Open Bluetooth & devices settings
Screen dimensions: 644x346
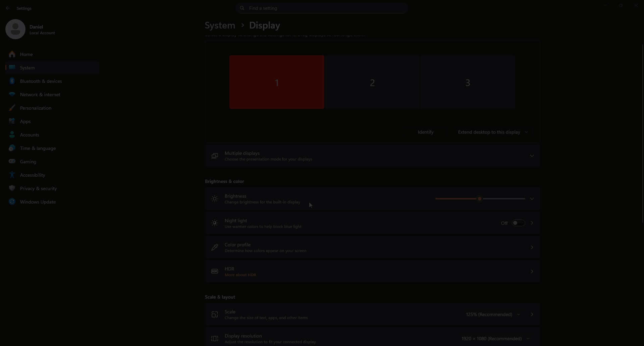[x=41, y=81]
